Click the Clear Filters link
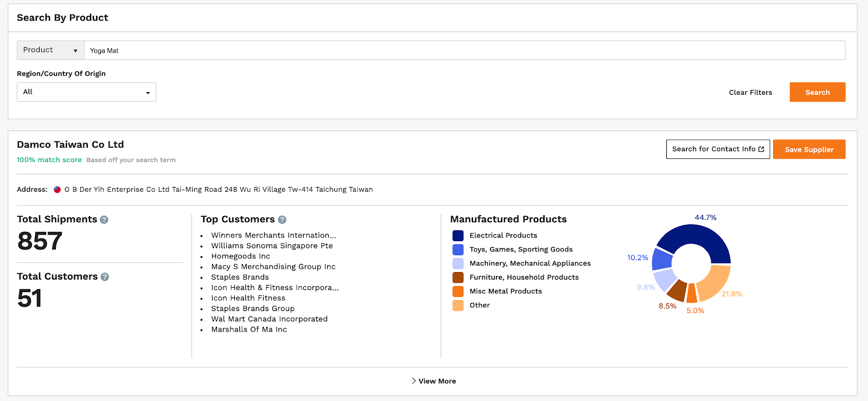This screenshot has width=868, height=401. (750, 92)
